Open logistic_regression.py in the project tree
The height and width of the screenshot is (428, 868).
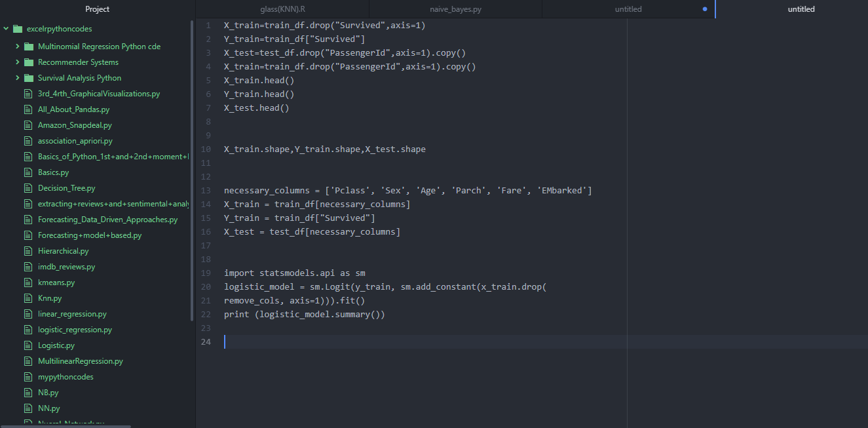[75, 330]
